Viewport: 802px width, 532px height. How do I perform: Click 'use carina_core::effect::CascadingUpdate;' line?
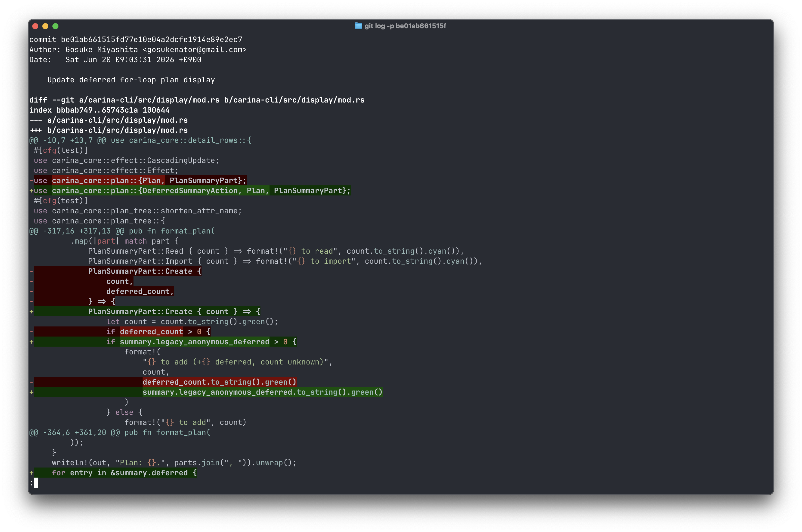pos(126,160)
